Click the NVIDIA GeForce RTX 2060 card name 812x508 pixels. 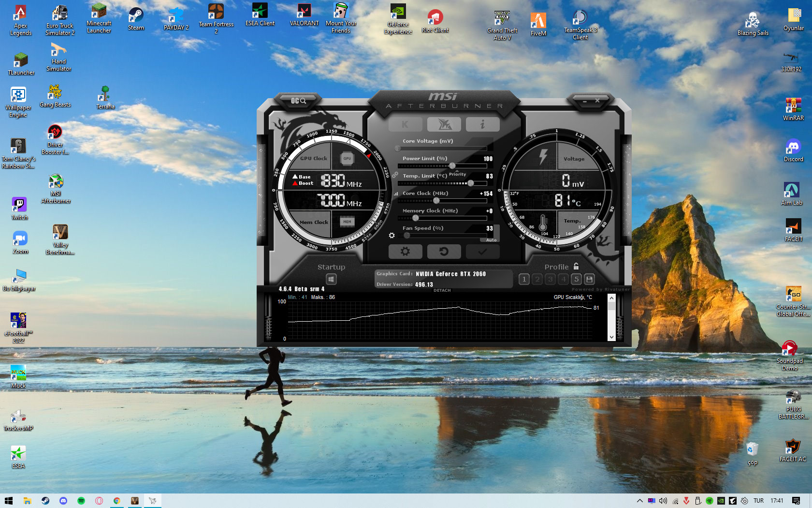pos(451,274)
